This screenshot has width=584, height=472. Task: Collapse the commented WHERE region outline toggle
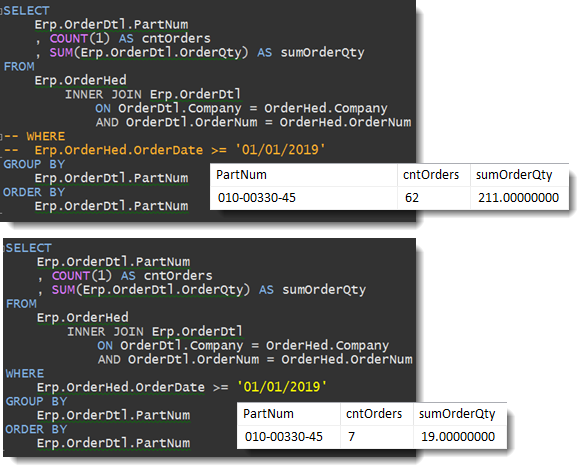pyautogui.click(x=1, y=137)
